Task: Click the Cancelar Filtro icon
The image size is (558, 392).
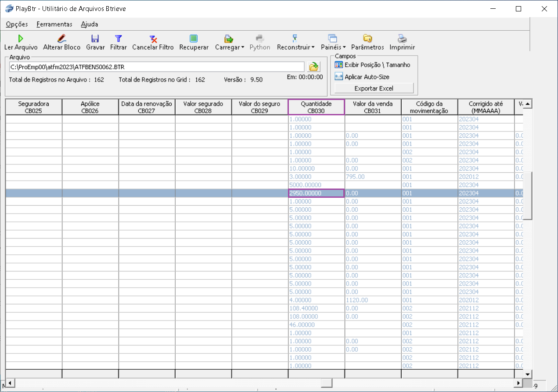Action: pyautogui.click(x=153, y=39)
